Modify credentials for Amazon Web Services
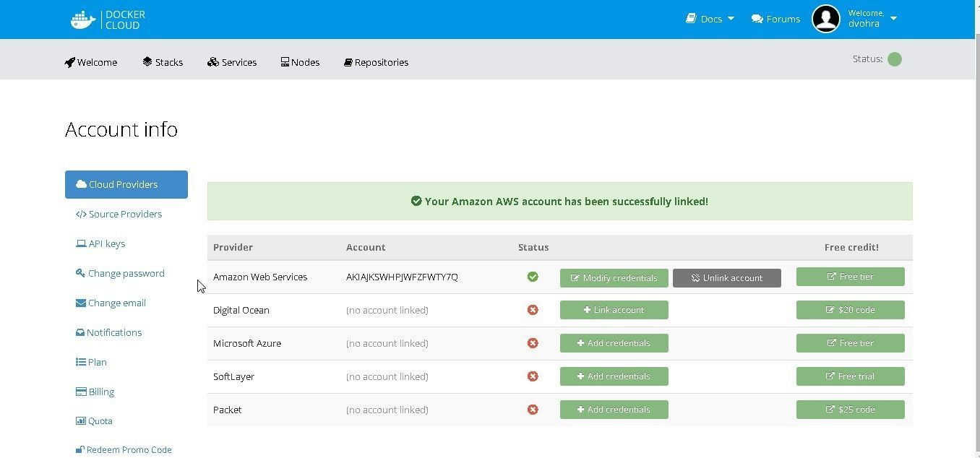This screenshot has height=458, width=980. coord(614,278)
